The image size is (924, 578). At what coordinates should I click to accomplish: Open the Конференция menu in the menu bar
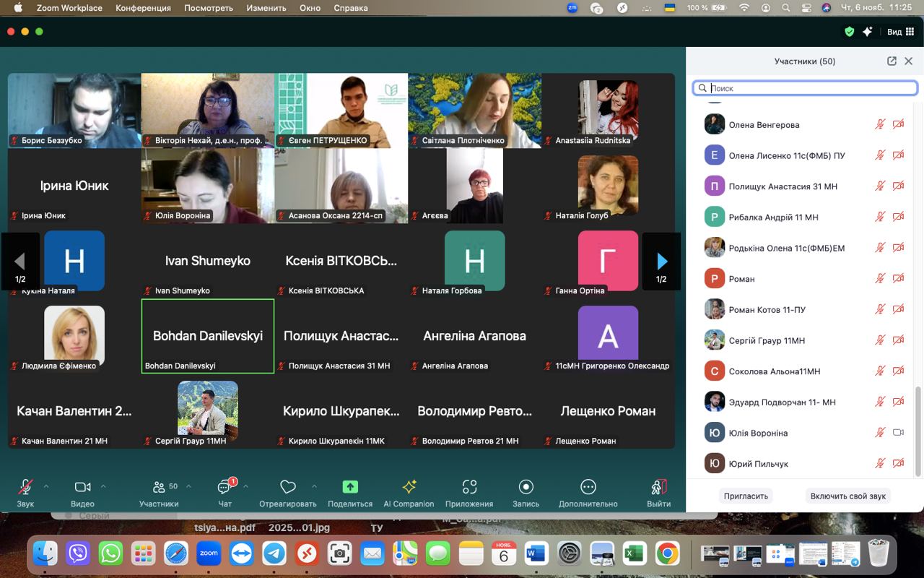coord(143,8)
